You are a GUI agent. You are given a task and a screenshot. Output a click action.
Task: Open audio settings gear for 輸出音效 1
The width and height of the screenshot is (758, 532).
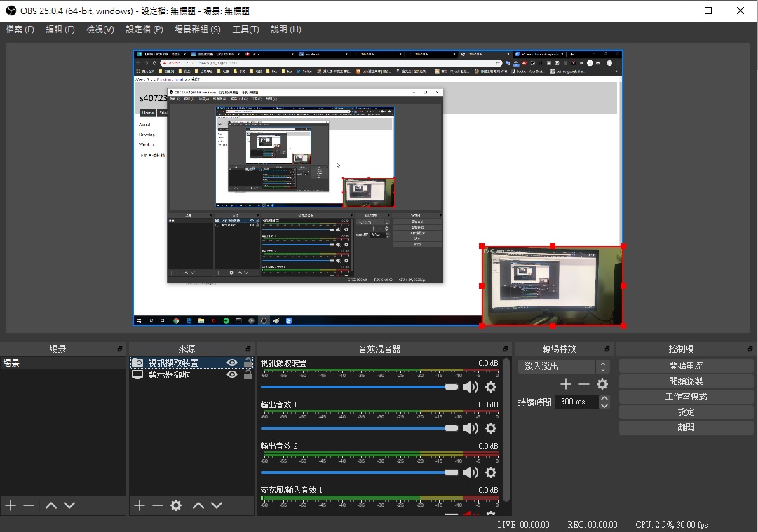click(x=491, y=428)
